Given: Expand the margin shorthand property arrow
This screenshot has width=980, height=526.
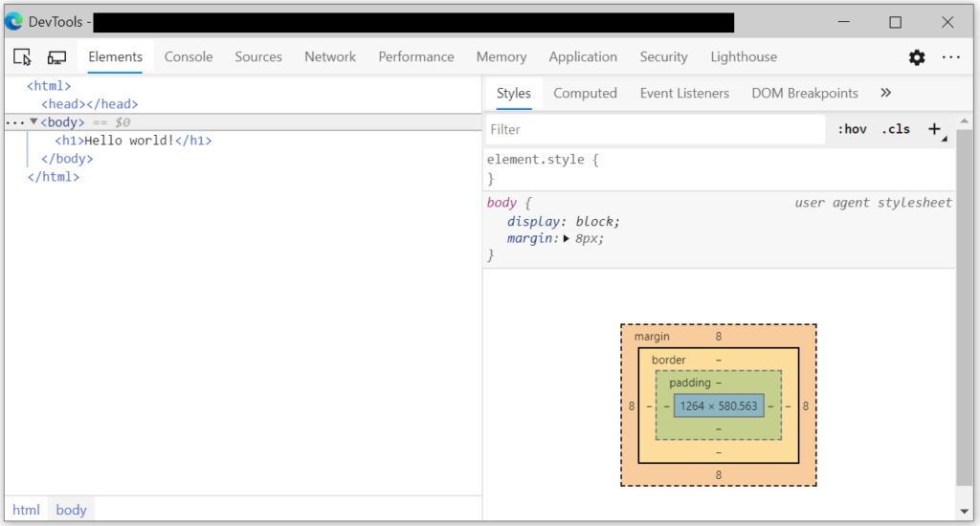Looking at the screenshot, I should 567,238.
